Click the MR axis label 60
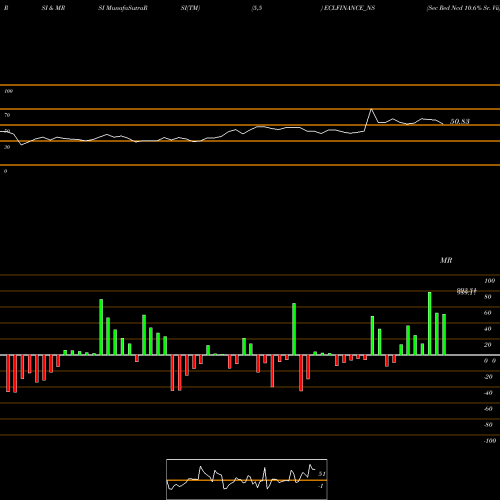The height and width of the screenshot is (500, 500). tap(488, 313)
